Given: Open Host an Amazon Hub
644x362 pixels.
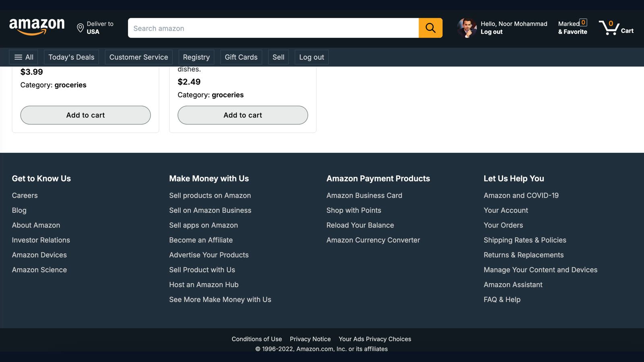Looking at the screenshot, I should coord(204,285).
